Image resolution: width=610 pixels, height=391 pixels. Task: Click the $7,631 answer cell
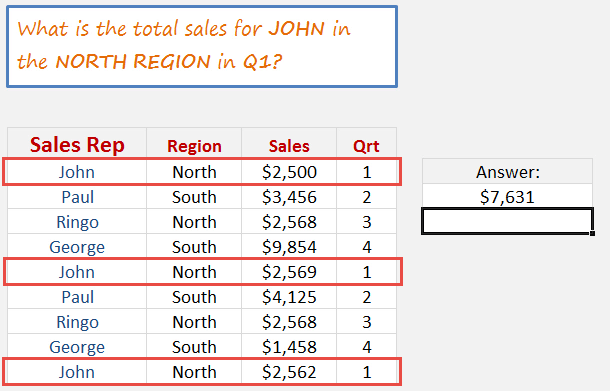point(507,196)
